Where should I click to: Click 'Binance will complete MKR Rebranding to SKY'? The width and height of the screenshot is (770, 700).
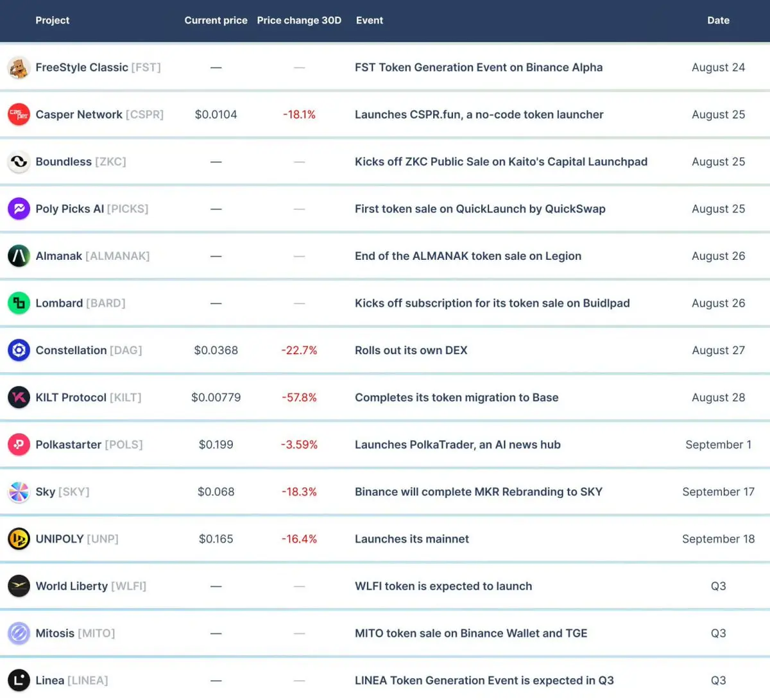[479, 491]
